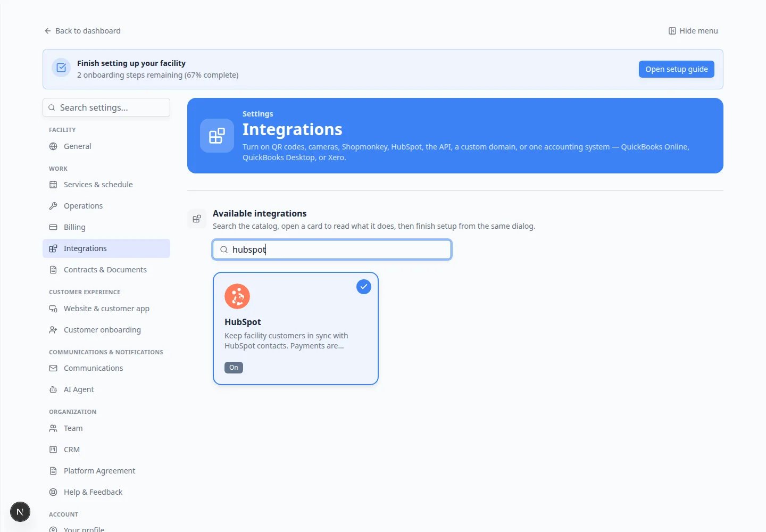
Task: Click the magnifier icon in the catalog search box
Action: (224, 250)
